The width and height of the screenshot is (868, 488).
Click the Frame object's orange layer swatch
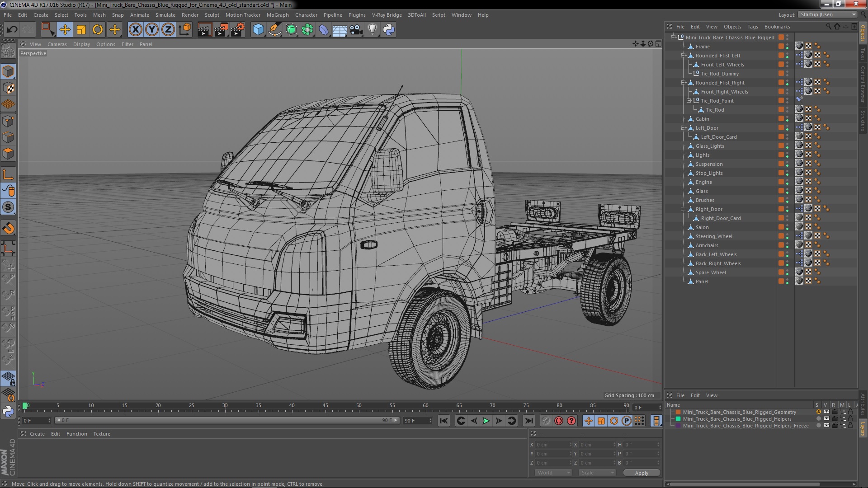pyautogui.click(x=781, y=46)
